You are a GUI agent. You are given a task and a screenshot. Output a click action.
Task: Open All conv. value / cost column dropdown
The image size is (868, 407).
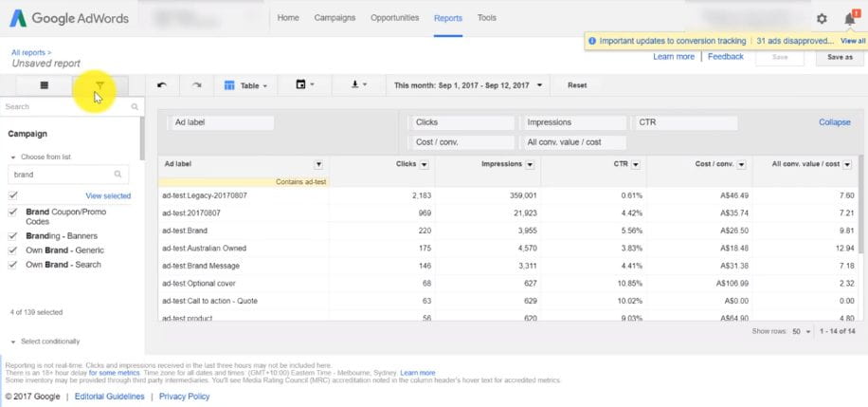tap(847, 165)
